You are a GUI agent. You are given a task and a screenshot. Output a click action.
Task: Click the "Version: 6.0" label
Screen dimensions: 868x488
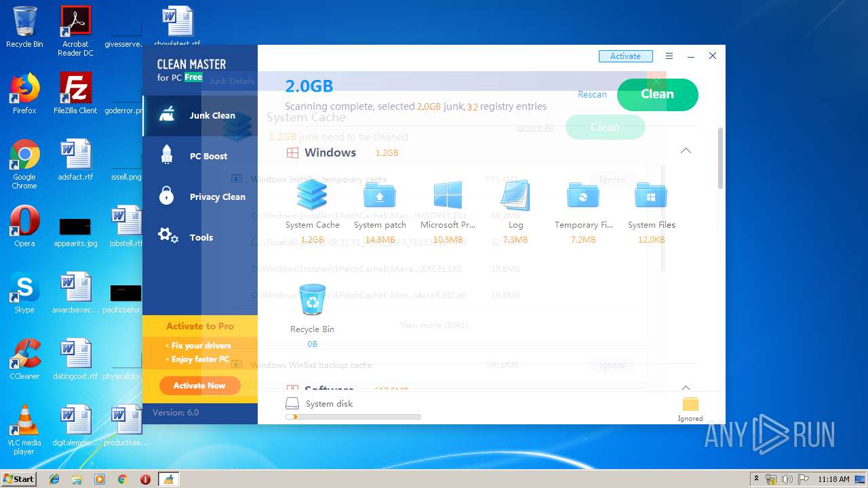[176, 412]
